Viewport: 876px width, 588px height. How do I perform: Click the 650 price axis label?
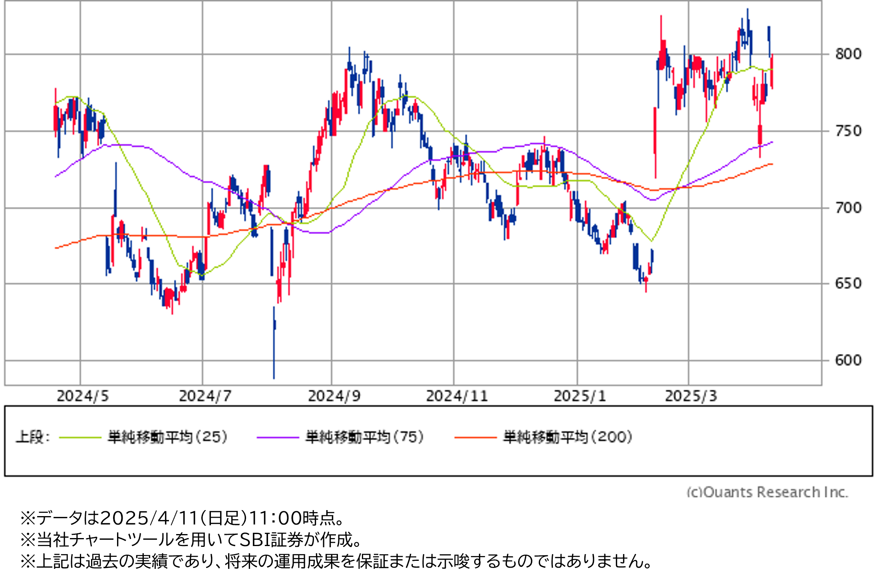(x=848, y=284)
